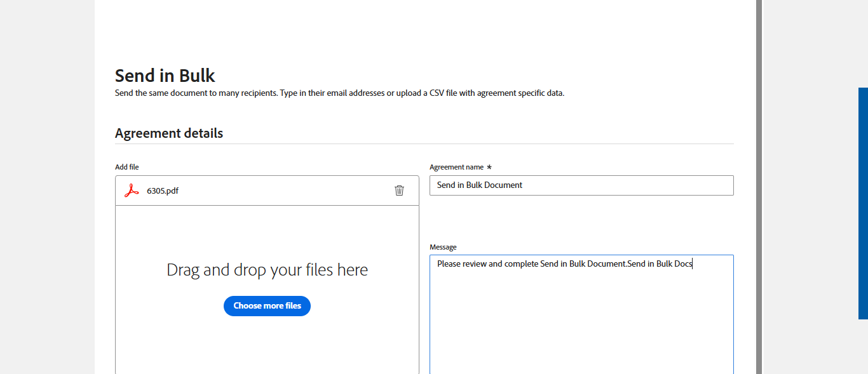Select the 6305.pdf file name
The width and height of the screenshot is (868, 374).
pyautogui.click(x=163, y=190)
